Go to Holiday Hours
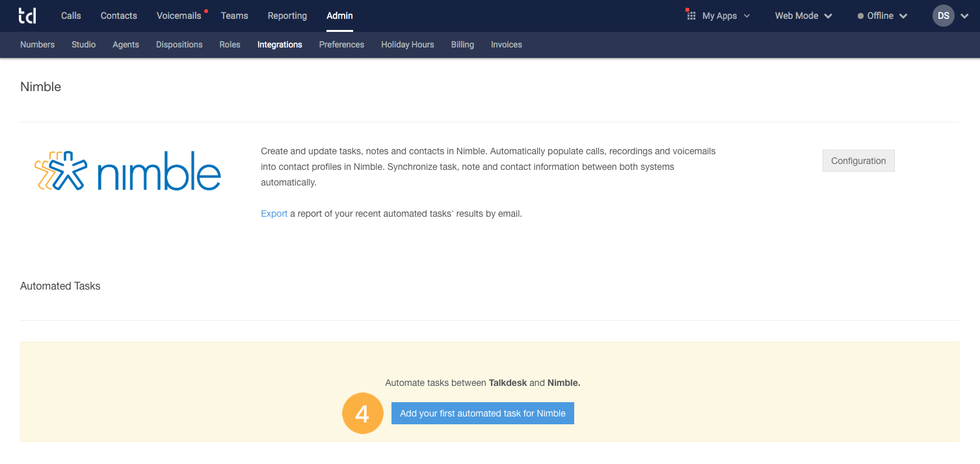This screenshot has width=980, height=464. click(x=408, y=45)
